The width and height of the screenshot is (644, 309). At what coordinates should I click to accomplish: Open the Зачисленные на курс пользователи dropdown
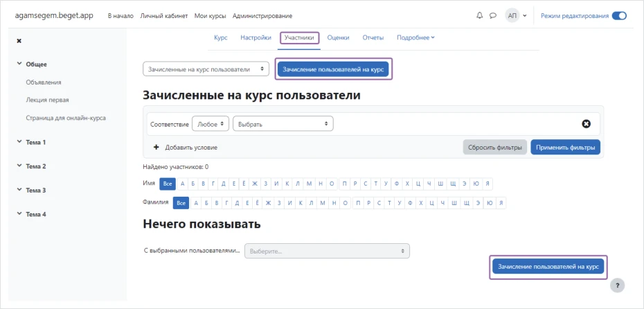point(206,69)
